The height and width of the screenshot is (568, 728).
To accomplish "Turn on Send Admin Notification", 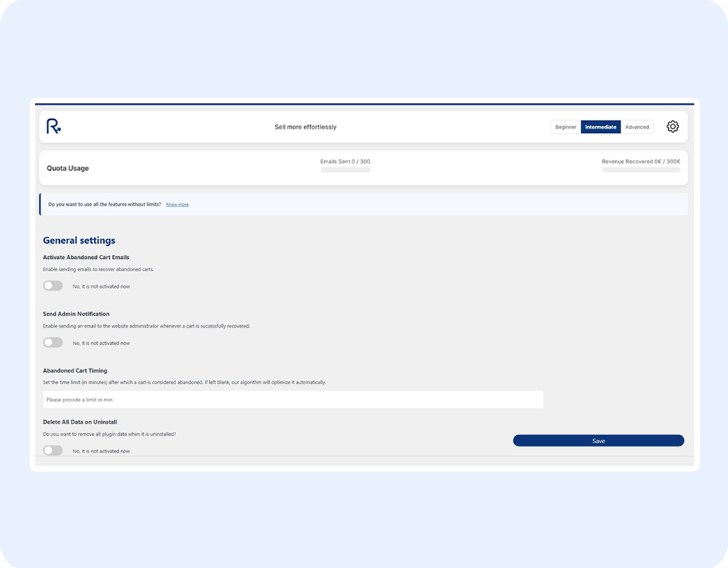I will tap(53, 342).
